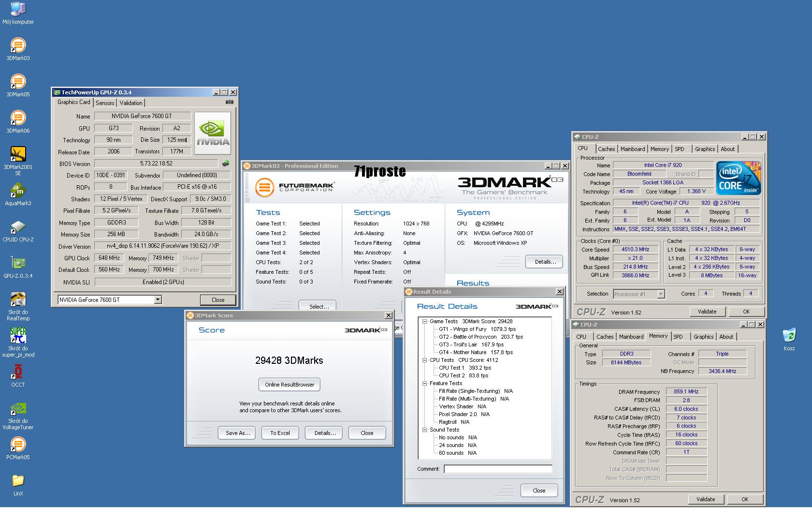Select the About tab in lower CPU-Z window
This screenshot has height=508, width=812.
coord(726,337)
